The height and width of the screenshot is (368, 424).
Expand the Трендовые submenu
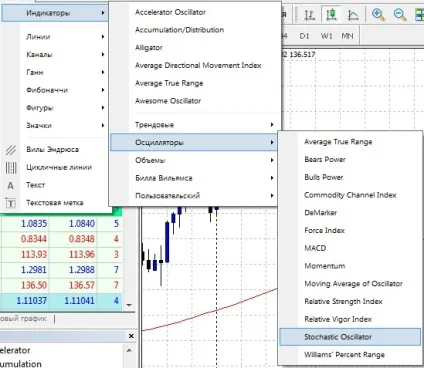click(x=194, y=125)
